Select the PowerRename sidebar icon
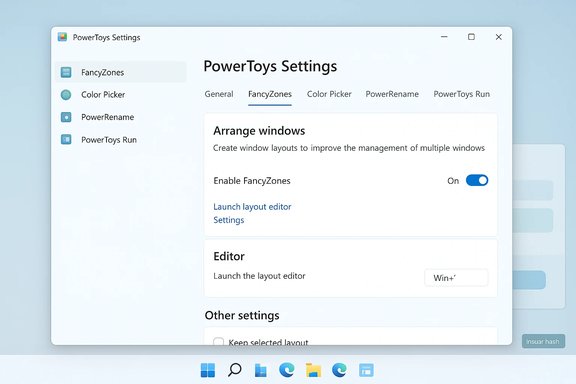 66,117
